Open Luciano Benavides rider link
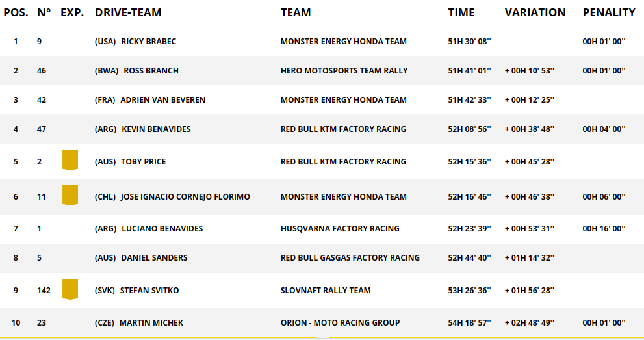The width and height of the screenshot is (644, 340). tap(162, 229)
